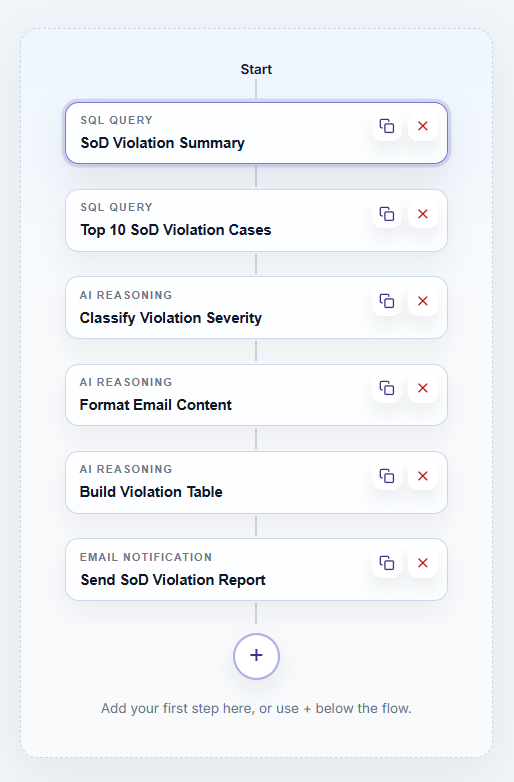Open the Format Email Content card
The image size is (514, 782).
pyautogui.click(x=256, y=395)
